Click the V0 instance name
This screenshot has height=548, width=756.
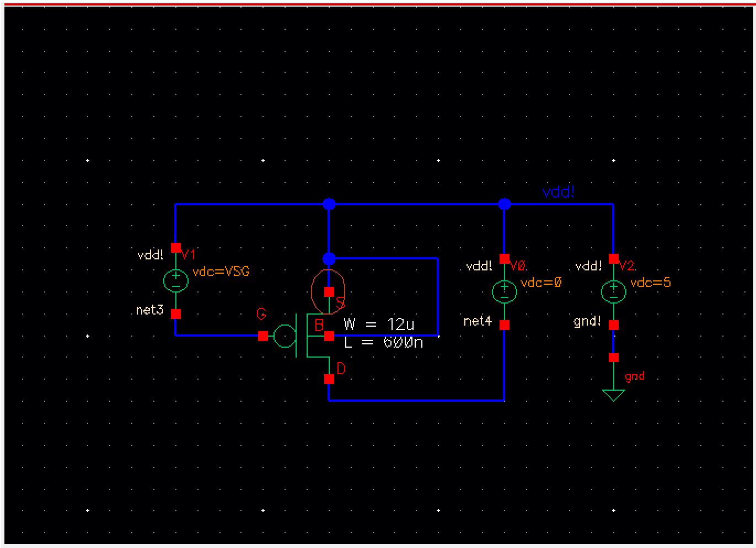click(517, 266)
